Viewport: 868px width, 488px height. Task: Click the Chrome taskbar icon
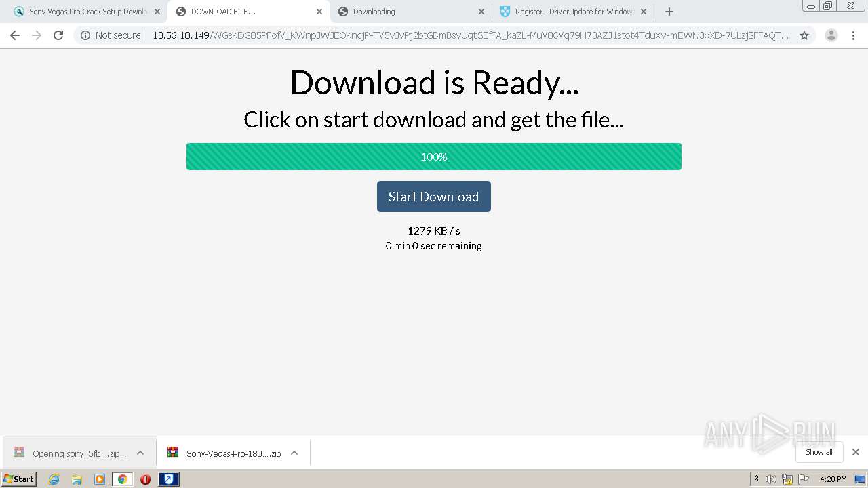tap(122, 479)
